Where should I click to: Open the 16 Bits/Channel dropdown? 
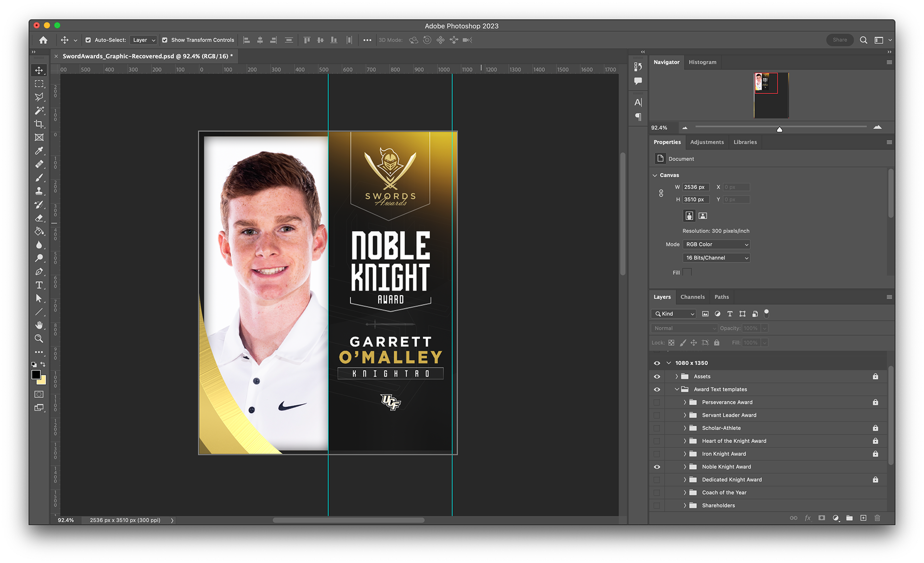716,258
